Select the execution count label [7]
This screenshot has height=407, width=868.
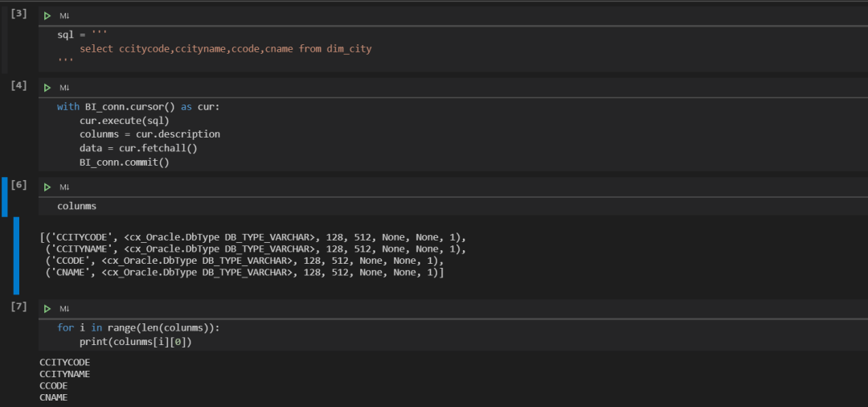(x=18, y=306)
